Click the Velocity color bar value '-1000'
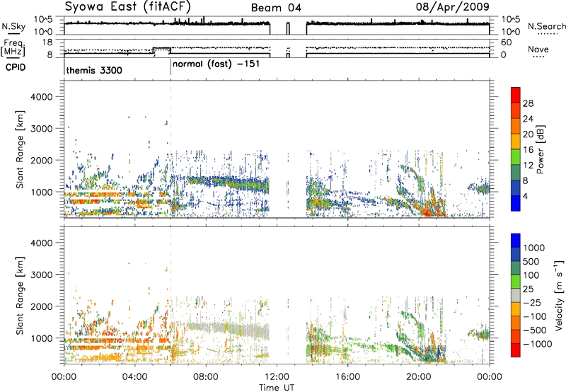This screenshot has height=392, width=566. coord(537,344)
